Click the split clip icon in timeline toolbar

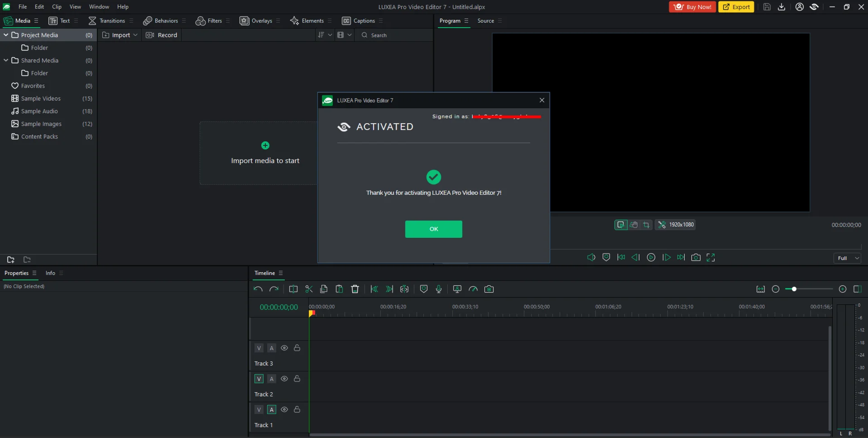pyautogui.click(x=293, y=289)
